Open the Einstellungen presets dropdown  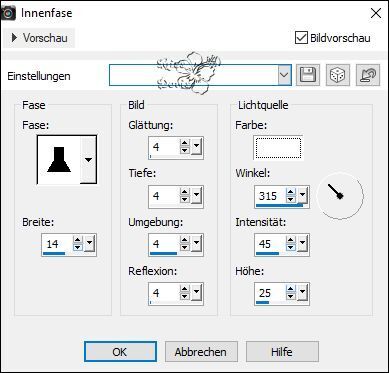tap(284, 75)
